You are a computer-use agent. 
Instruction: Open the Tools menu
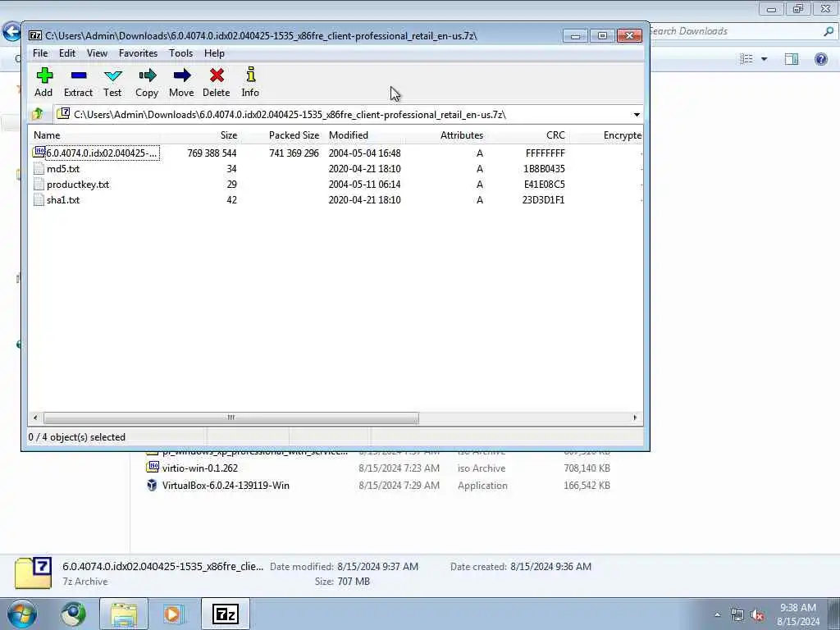point(180,53)
